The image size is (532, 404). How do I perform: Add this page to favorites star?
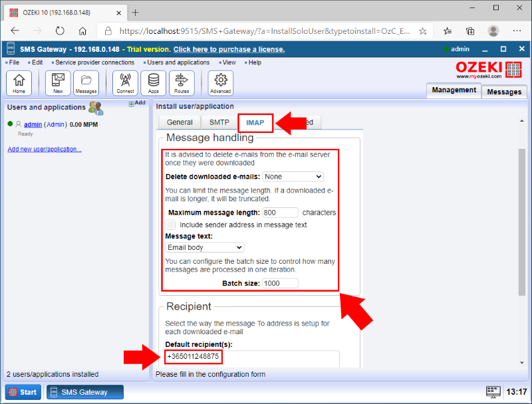point(422,31)
